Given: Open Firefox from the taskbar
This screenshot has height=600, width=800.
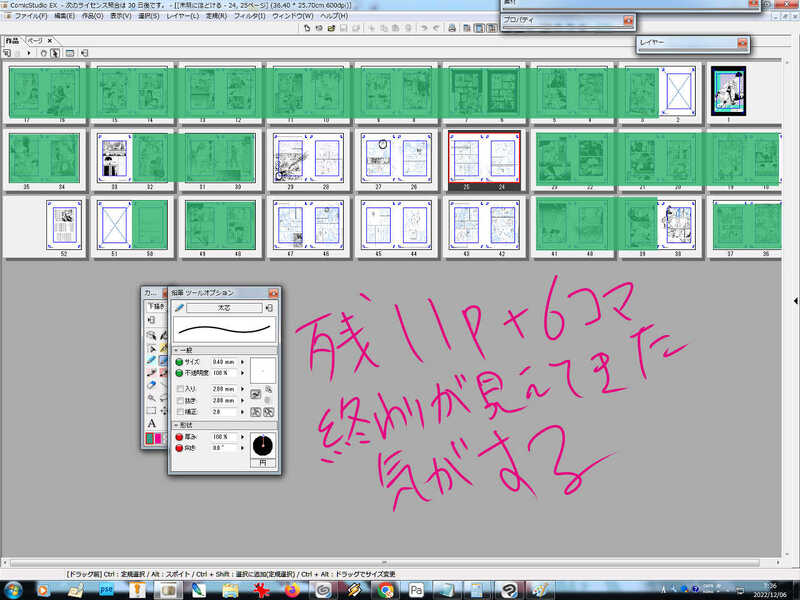Looking at the screenshot, I should pos(292,590).
